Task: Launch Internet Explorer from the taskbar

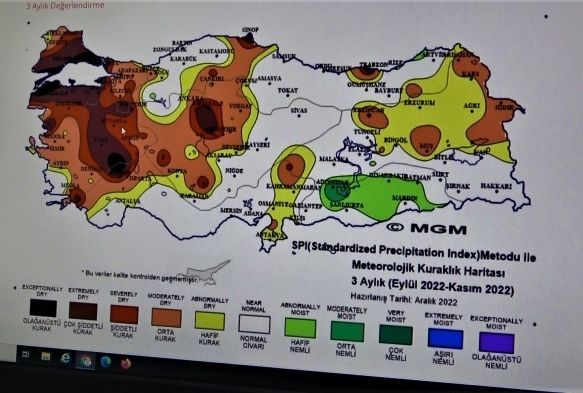Action: [x=65, y=358]
